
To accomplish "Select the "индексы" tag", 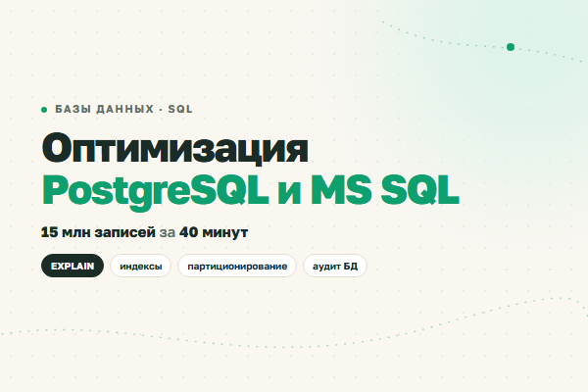I will point(140,266).
